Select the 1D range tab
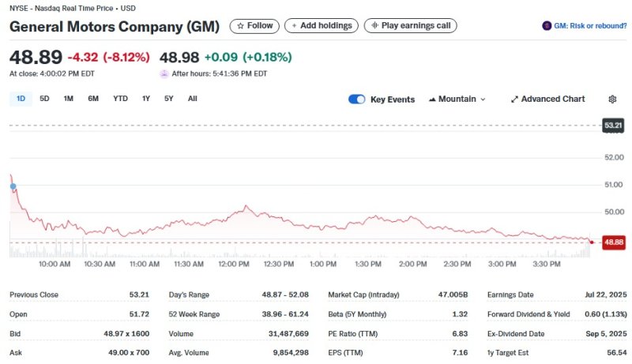This screenshot has width=632, height=364. pyautogui.click(x=21, y=99)
